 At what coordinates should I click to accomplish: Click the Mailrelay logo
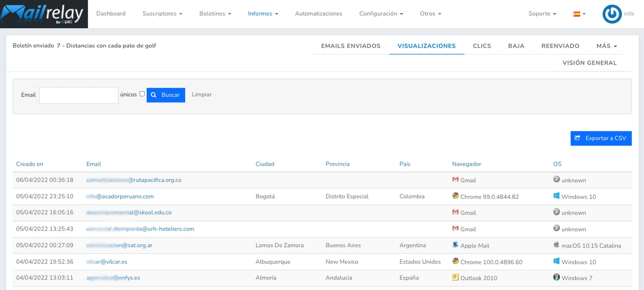click(x=44, y=14)
